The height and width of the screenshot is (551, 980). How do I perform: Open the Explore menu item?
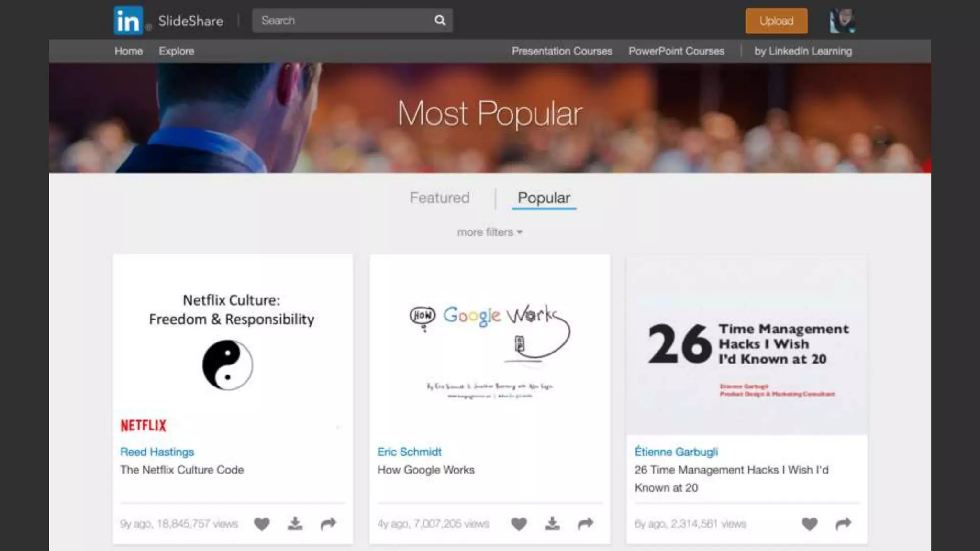tap(177, 51)
